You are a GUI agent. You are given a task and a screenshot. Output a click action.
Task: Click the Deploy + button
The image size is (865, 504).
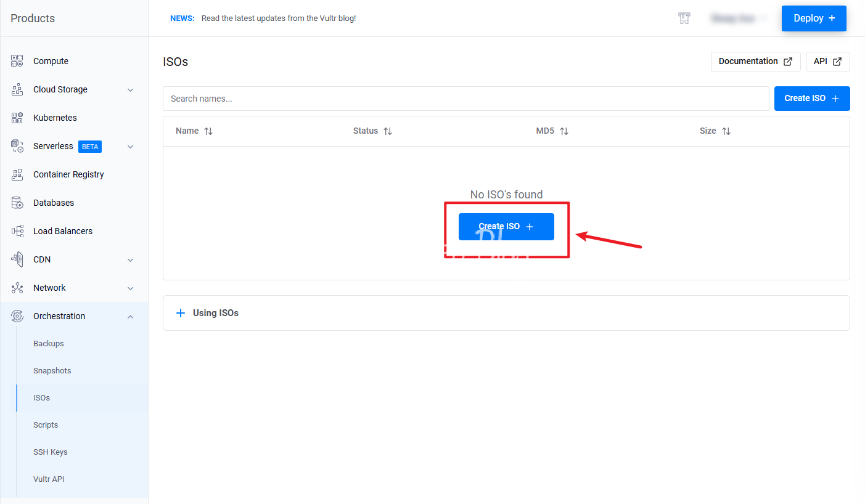tap(814, 18)
